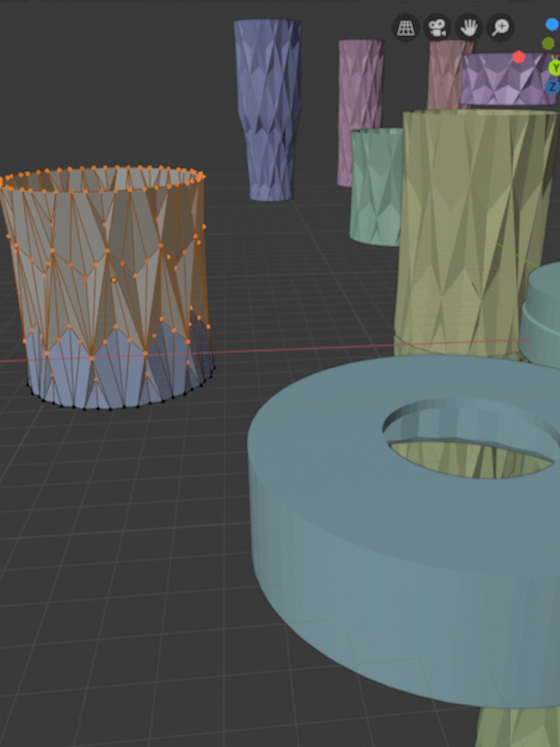This screenshot has width=560, height=747.
Task: Toggle perspective/orthographic view grid icon
Action: pos(405,27)
